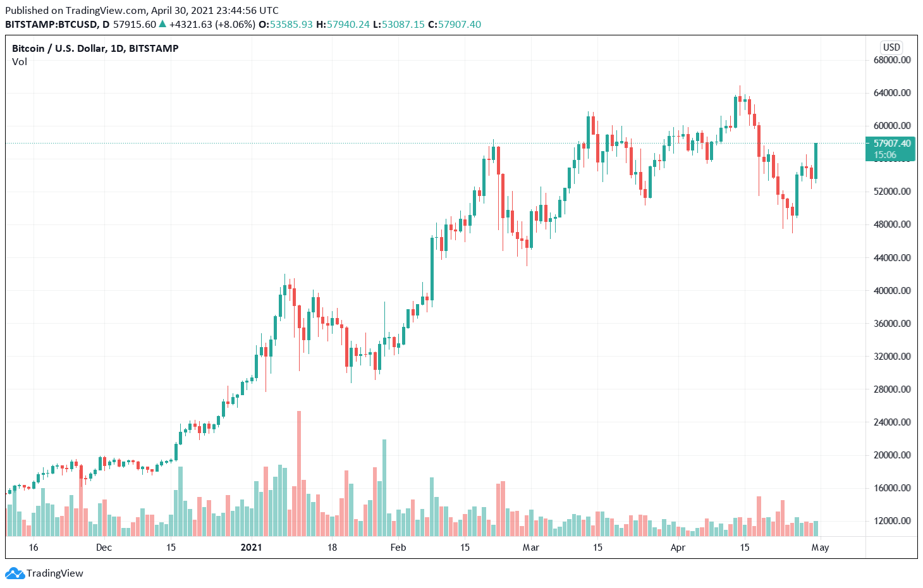Screen dimensions: 923x588
Task: Select the current price tag 57907.40
Action: (x=890, y=149)
